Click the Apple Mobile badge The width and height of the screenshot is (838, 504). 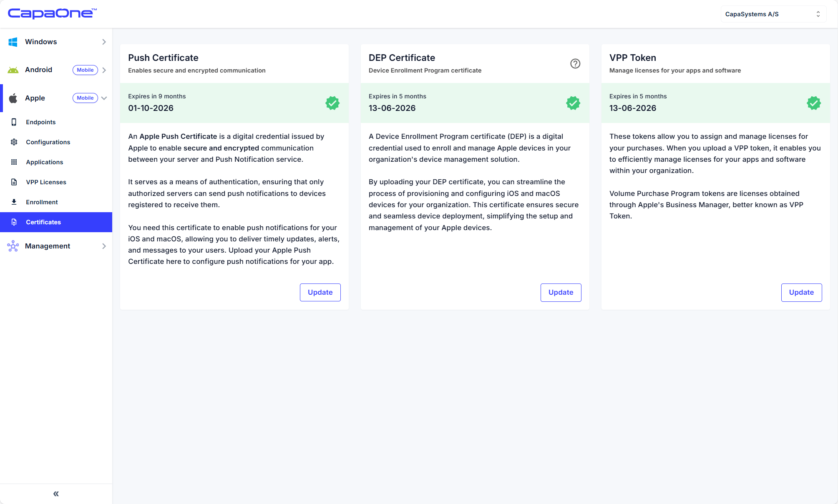point(85,98)
